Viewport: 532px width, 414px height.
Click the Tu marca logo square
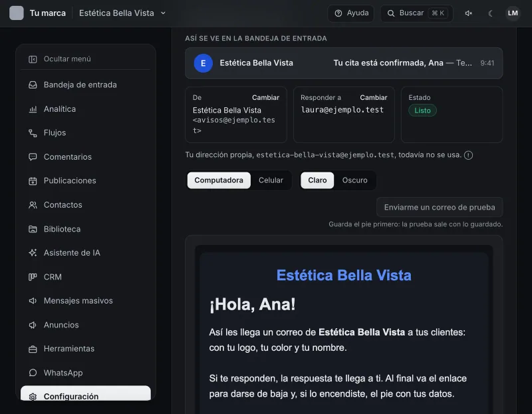click(16, 13)
